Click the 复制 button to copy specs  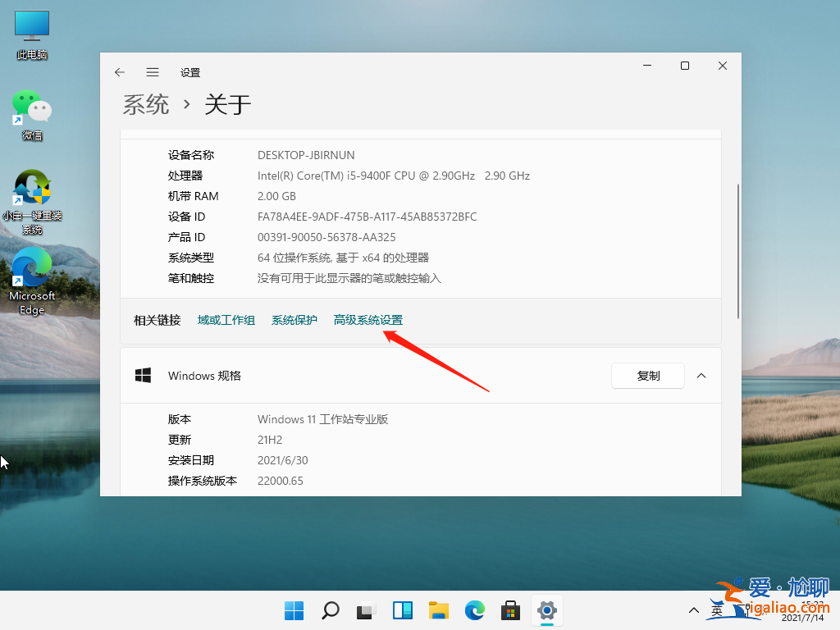[647, 375]
